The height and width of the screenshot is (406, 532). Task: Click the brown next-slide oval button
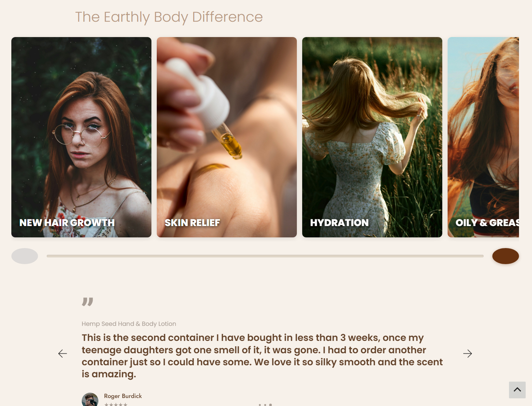506,256
